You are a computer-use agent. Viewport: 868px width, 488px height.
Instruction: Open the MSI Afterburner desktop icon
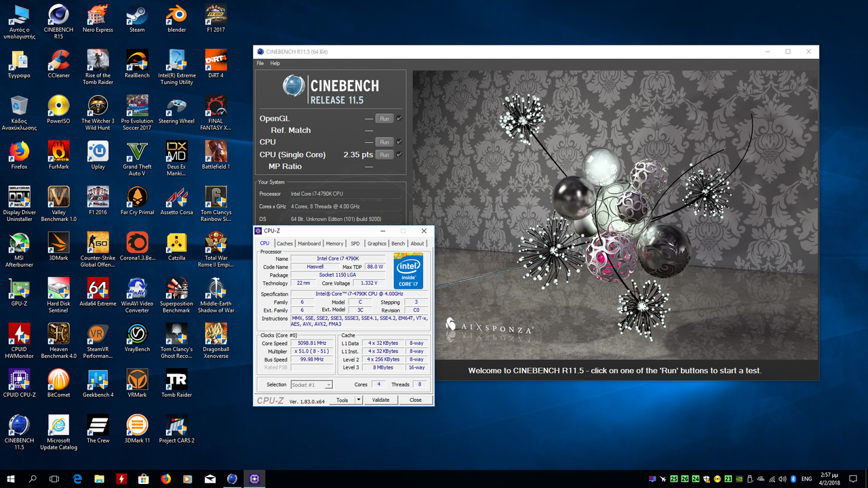(19, 249)
